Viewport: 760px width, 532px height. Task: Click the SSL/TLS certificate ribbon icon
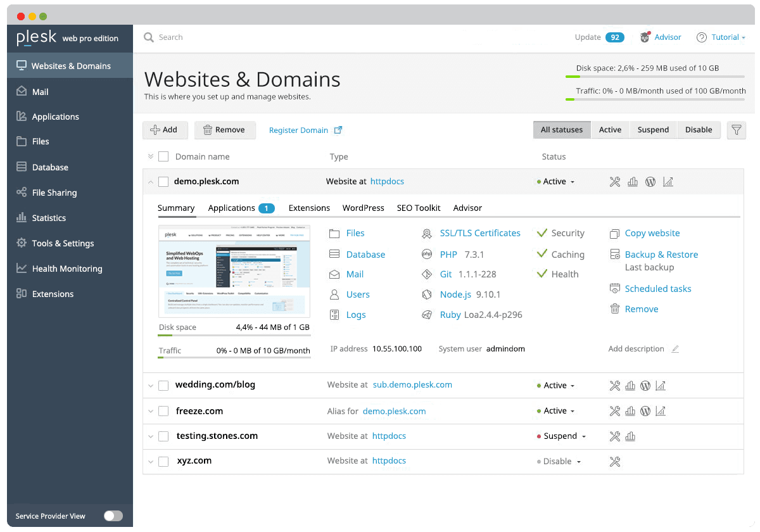[x=427, y=234]
